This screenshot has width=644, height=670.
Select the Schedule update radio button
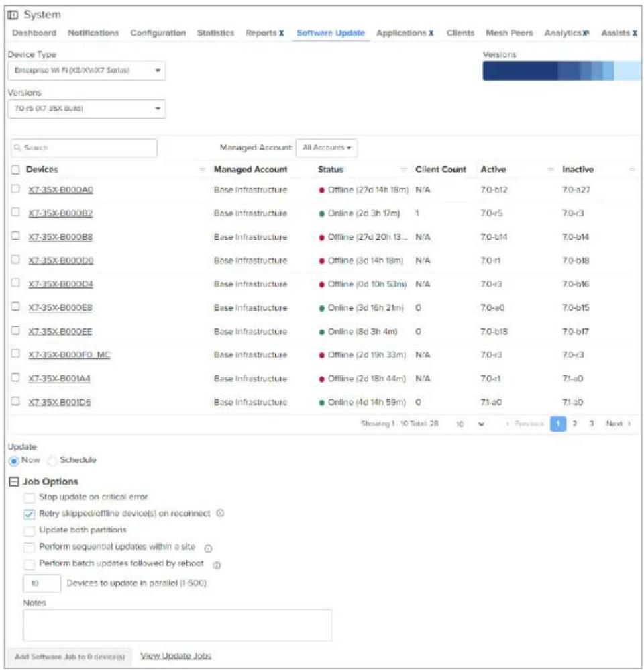(52, 461)
